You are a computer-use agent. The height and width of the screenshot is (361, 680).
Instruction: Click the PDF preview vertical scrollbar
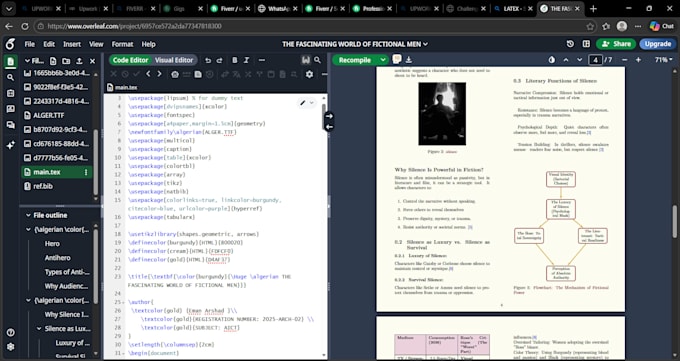675,222
